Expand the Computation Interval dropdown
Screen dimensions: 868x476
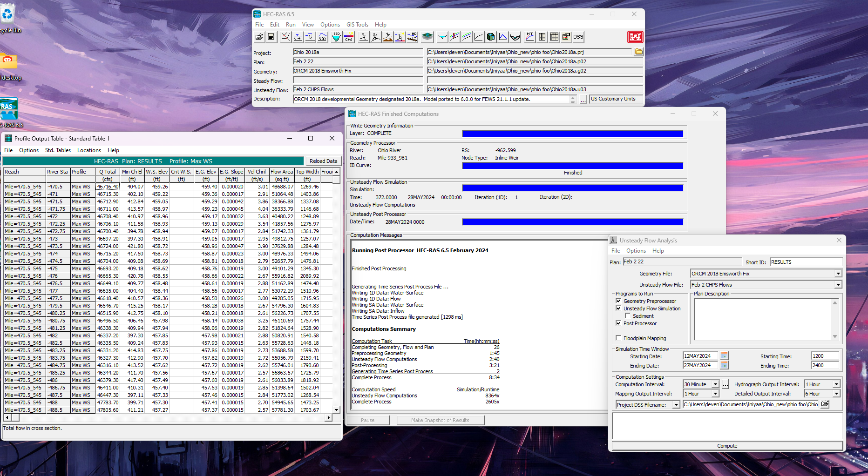715,384
